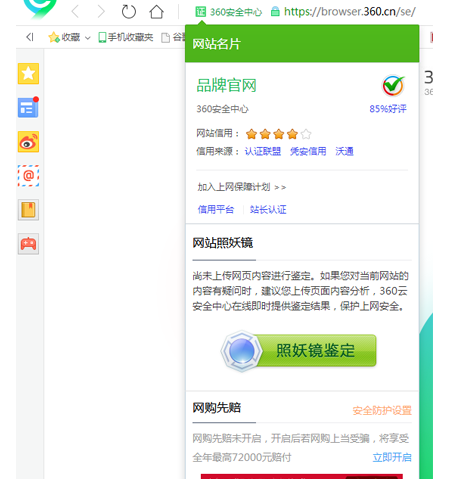Open the blue news sidebar icon
Image resolution: width=450 pixels, height=479 pixels.
point(28,107)
